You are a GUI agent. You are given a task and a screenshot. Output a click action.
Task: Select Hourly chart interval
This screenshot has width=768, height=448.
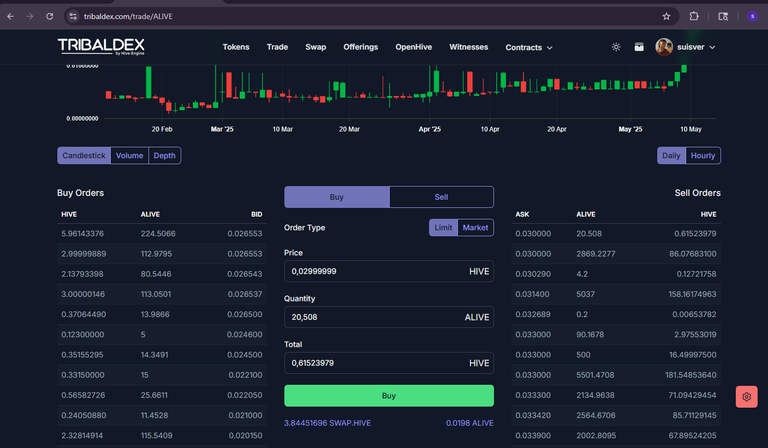703,156
